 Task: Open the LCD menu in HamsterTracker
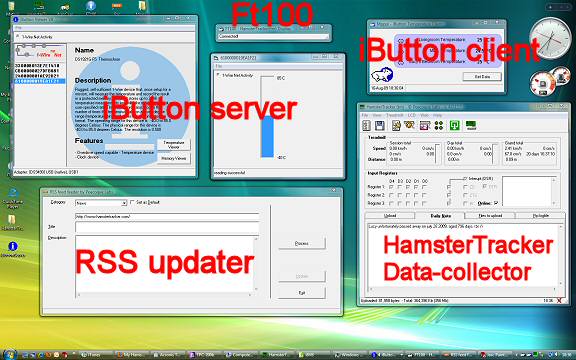(412, 115)
